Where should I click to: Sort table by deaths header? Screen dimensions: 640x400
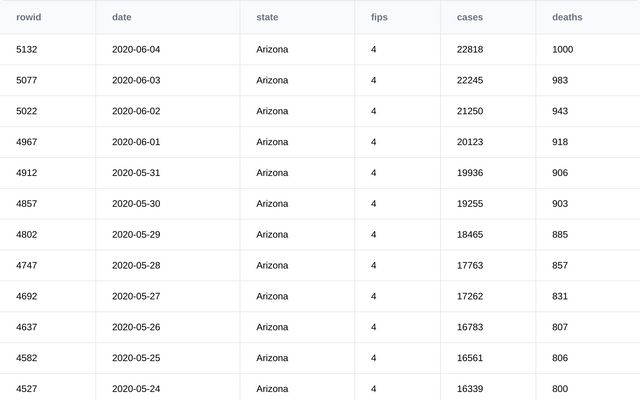(567, 17)
